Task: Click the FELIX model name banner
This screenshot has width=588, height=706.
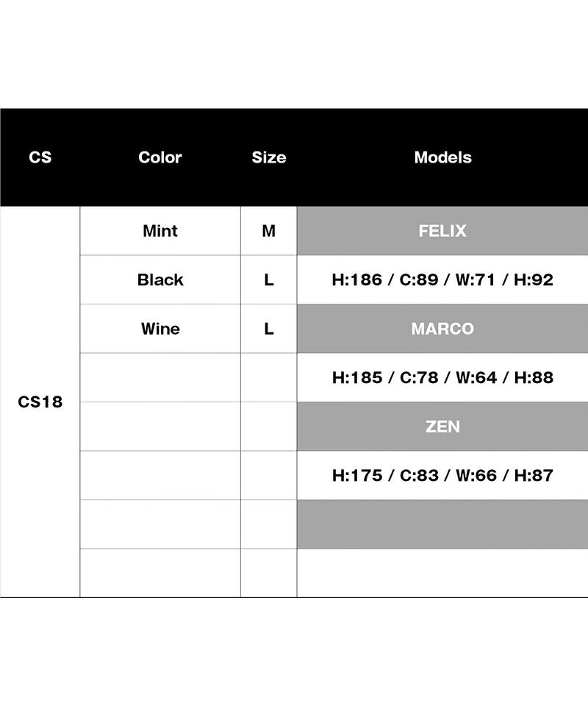Action: tap(442, 231)
